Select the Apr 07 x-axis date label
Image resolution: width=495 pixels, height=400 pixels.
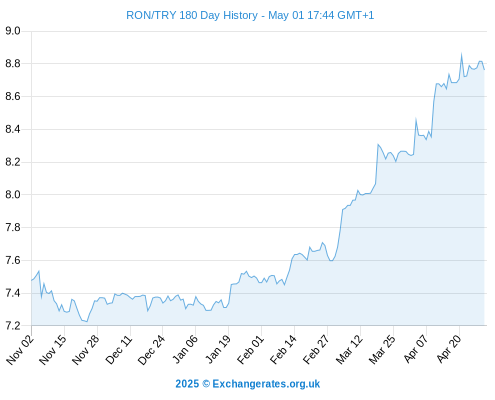tap(415, 349)
